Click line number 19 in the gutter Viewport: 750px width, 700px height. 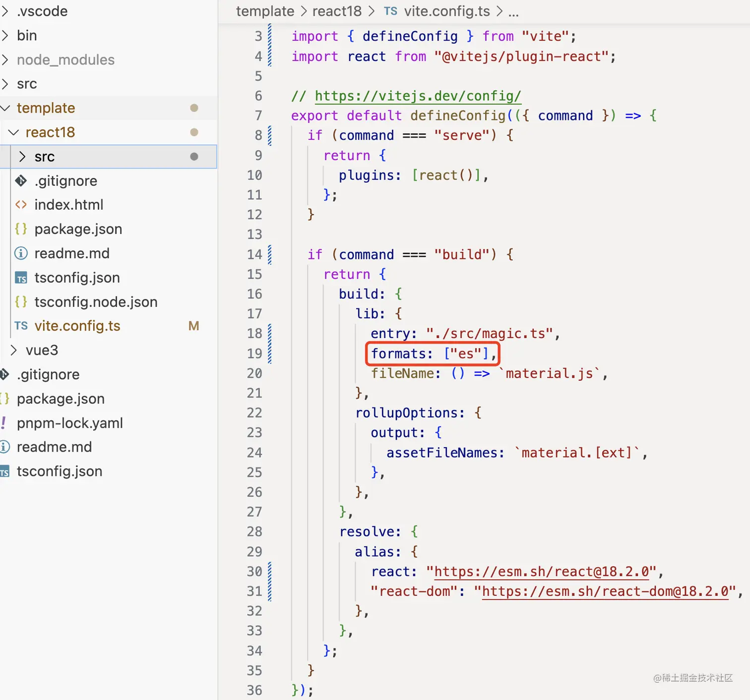[x=254, y=353]
